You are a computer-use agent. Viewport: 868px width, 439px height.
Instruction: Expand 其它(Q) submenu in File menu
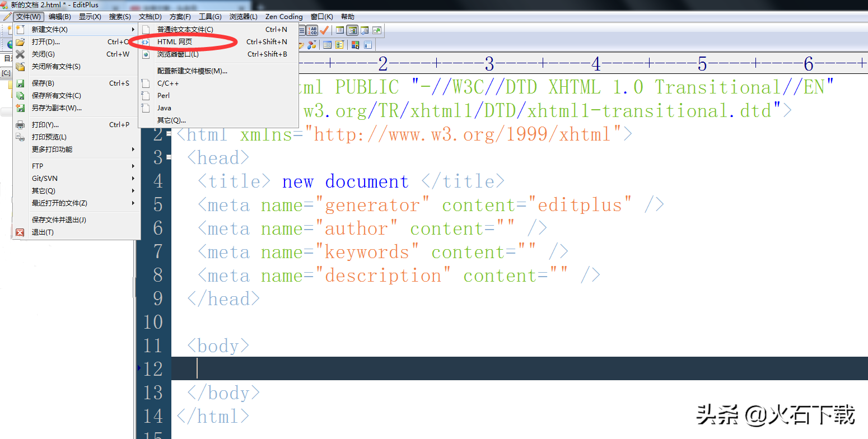pyautogui.click(x=76, y=191)
